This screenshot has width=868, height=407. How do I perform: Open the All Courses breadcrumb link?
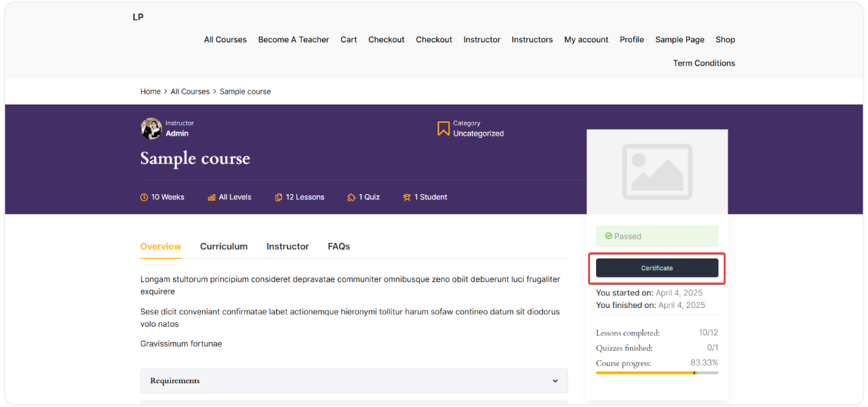click(x=190, y=92)
